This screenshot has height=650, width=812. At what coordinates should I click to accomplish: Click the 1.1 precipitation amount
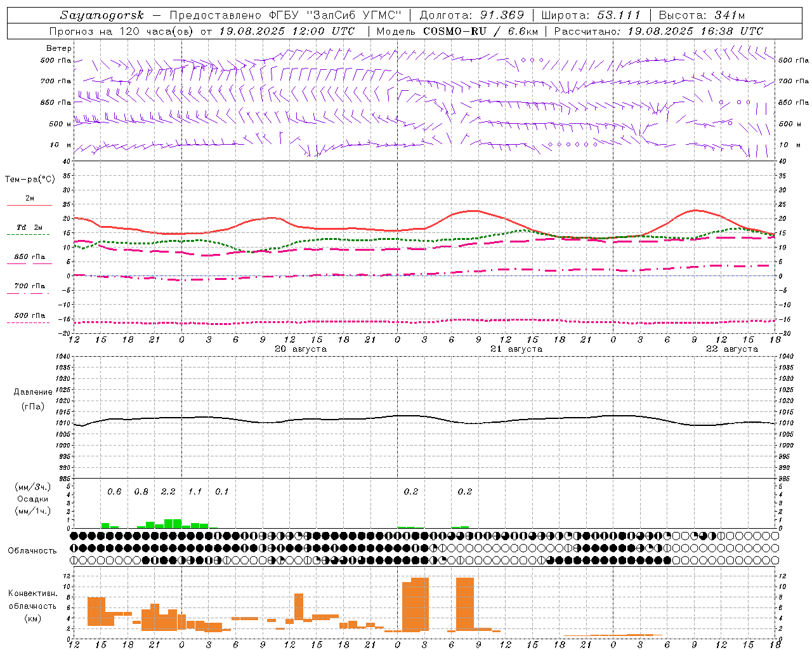point(195,491)
